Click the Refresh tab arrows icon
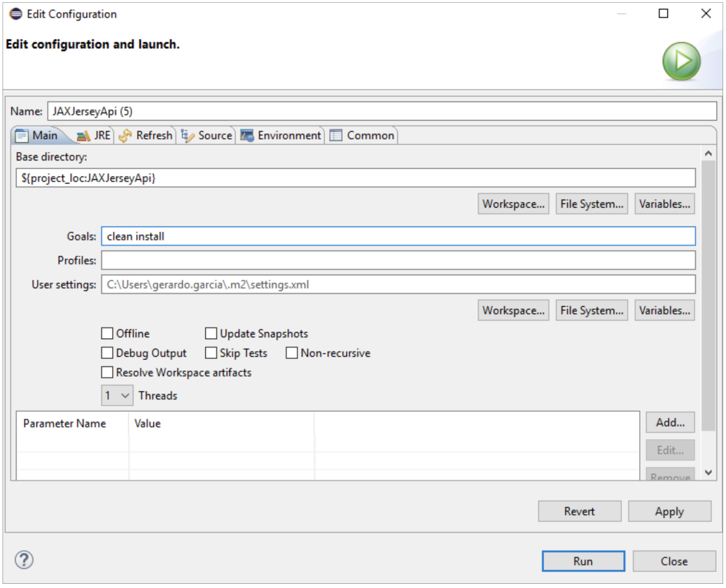Screen dimensions: 726x588 (125, 136)
